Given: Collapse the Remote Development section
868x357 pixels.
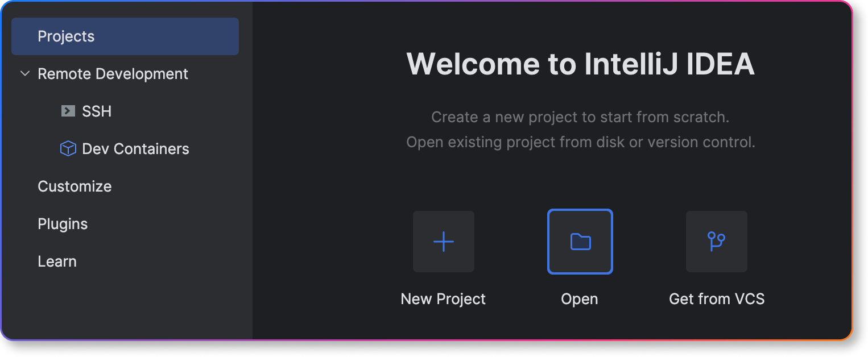Looking at the screenshot, I should tap(24, 74).
